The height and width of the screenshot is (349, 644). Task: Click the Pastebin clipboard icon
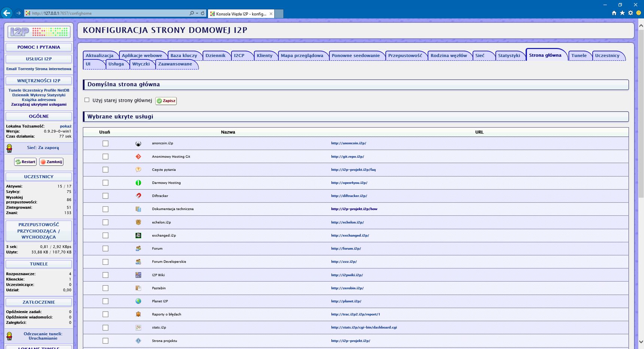pyautogui.click(x=138, y=288)
